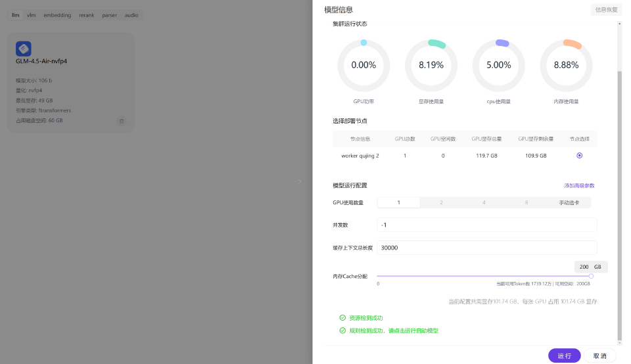The image size is (631, 364).
Task: Select the GLM-4.5-Air-nvfp4 model card title
Action: point(41,61)
